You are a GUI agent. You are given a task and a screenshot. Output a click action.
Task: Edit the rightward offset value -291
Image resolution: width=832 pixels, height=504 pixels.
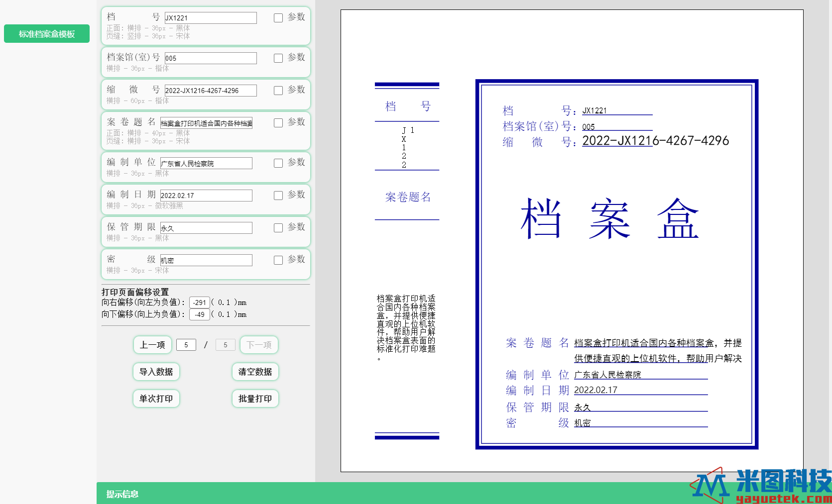coord(200,302)
